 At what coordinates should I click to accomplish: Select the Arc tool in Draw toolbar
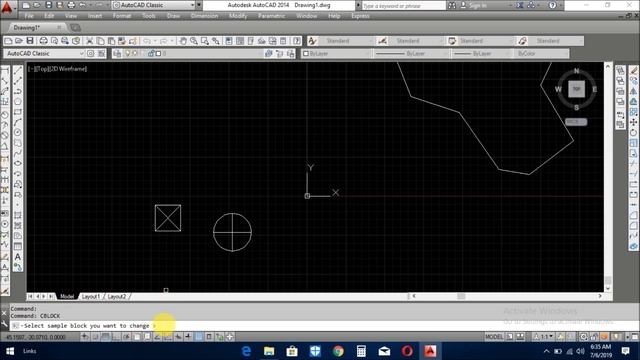point(18,122)
